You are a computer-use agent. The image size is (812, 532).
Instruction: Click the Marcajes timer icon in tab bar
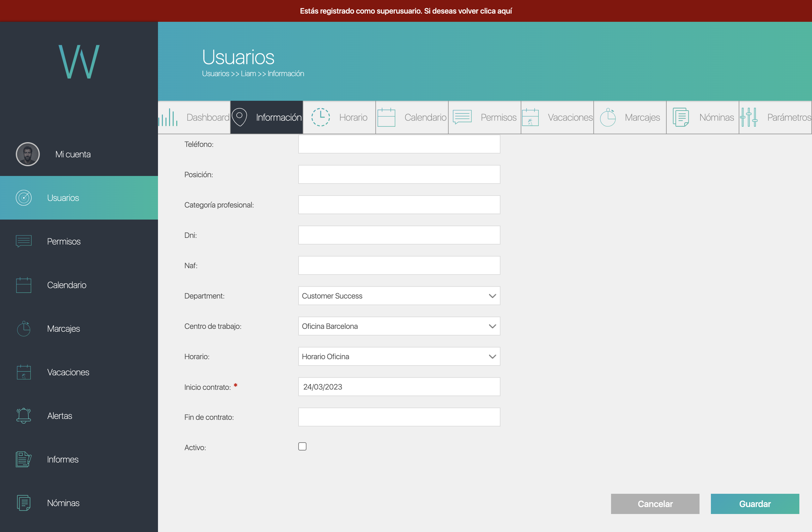pos(608,117)
